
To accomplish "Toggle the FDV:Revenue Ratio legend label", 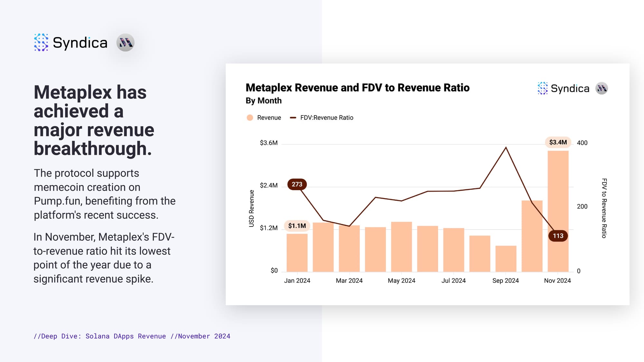I will (327, 118).
